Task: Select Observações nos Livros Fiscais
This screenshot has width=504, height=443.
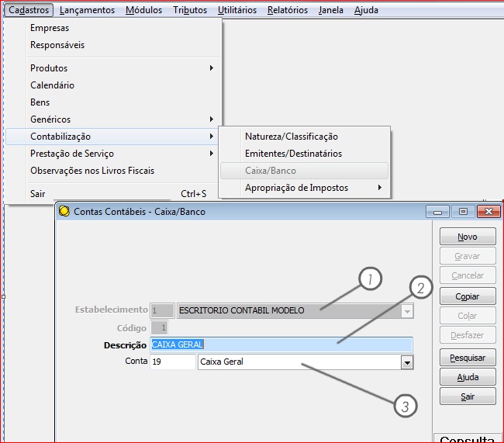Action: pyautogui.click(x=112, y=171)
